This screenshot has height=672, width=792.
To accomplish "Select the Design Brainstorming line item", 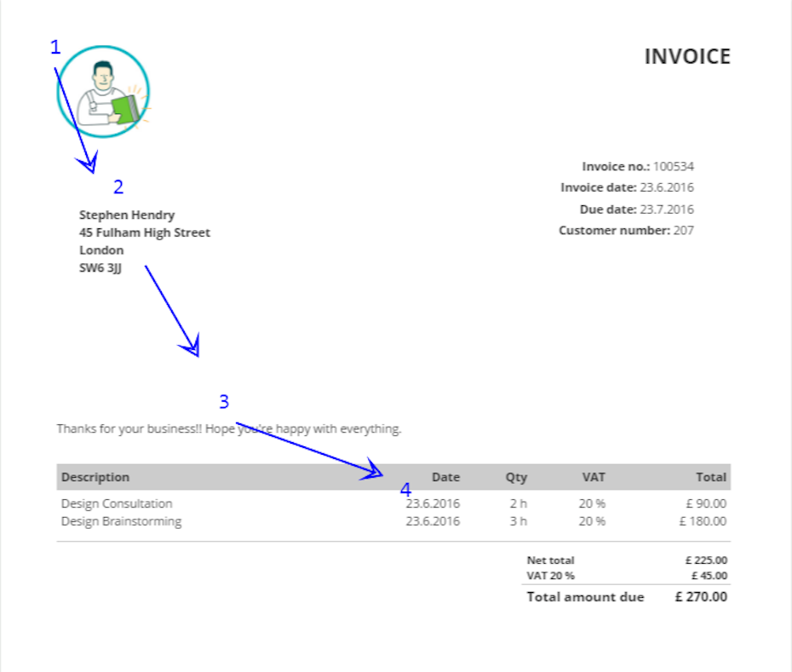I will [x=121, y=521].
